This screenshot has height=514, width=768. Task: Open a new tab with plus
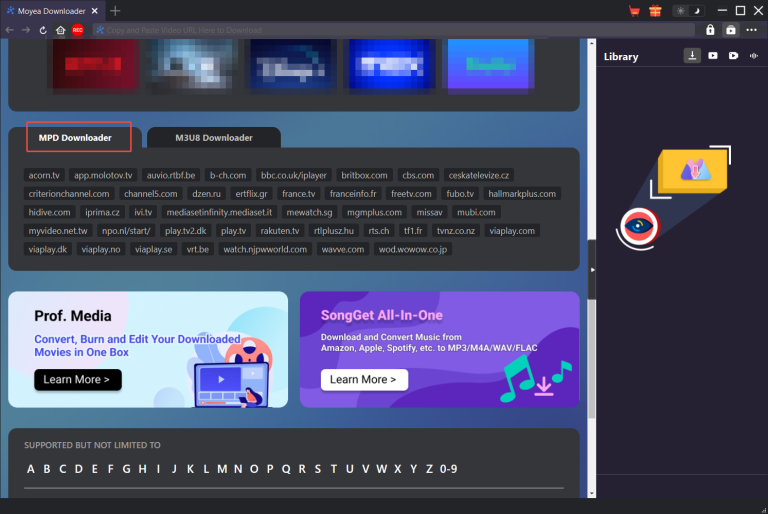[115, 11]
